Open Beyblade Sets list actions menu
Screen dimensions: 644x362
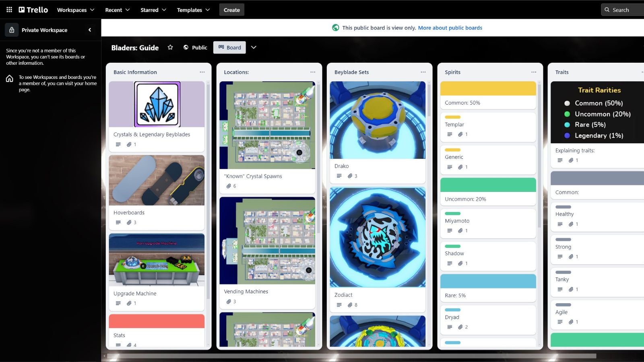(x=423, y=72)
